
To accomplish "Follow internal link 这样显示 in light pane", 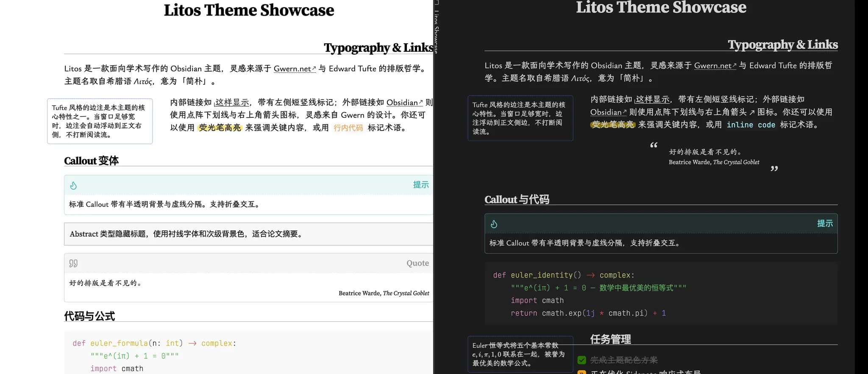I will tap(232, 103).
